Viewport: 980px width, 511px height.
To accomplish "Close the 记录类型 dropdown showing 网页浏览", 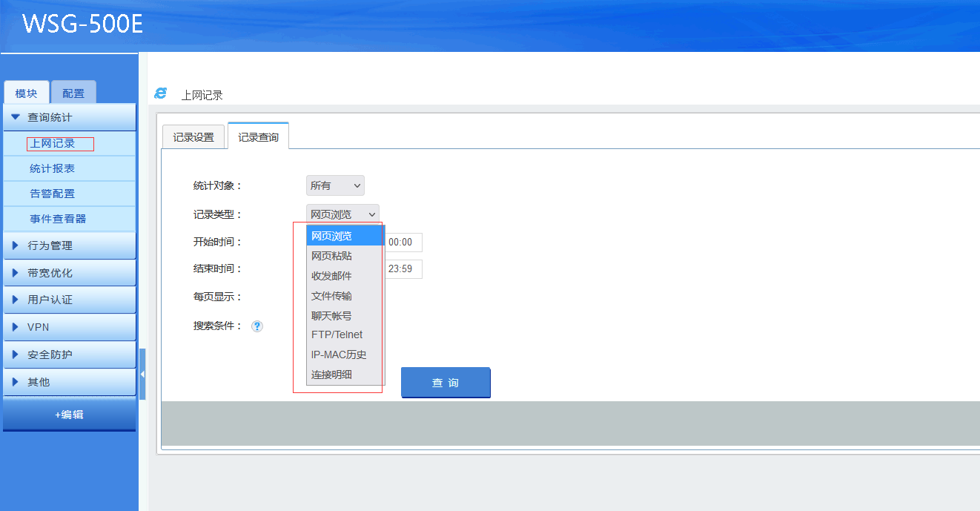I will tap(342, 214).
